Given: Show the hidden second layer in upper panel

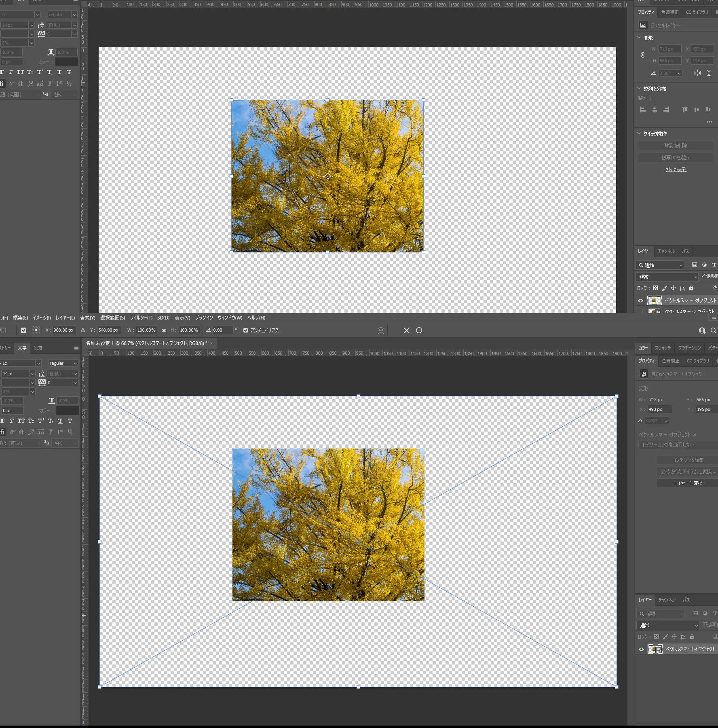Looking at the screenshot, I should [641, 311].
